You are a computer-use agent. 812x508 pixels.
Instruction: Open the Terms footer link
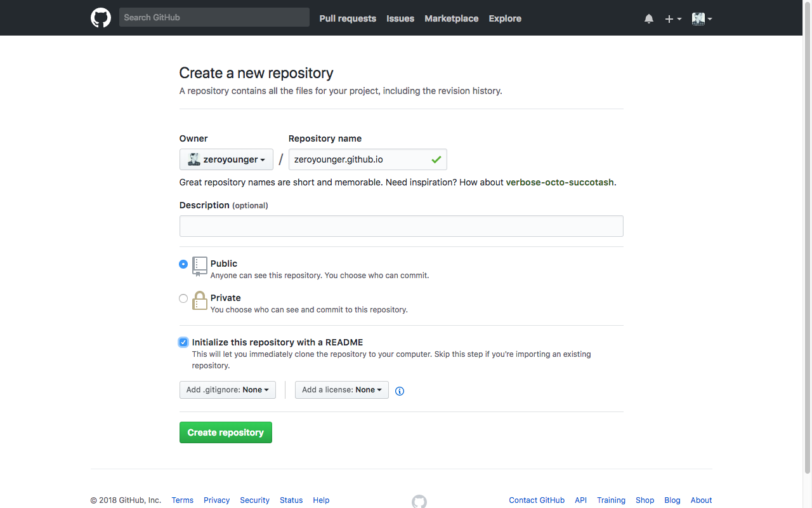tap(183, 500)
